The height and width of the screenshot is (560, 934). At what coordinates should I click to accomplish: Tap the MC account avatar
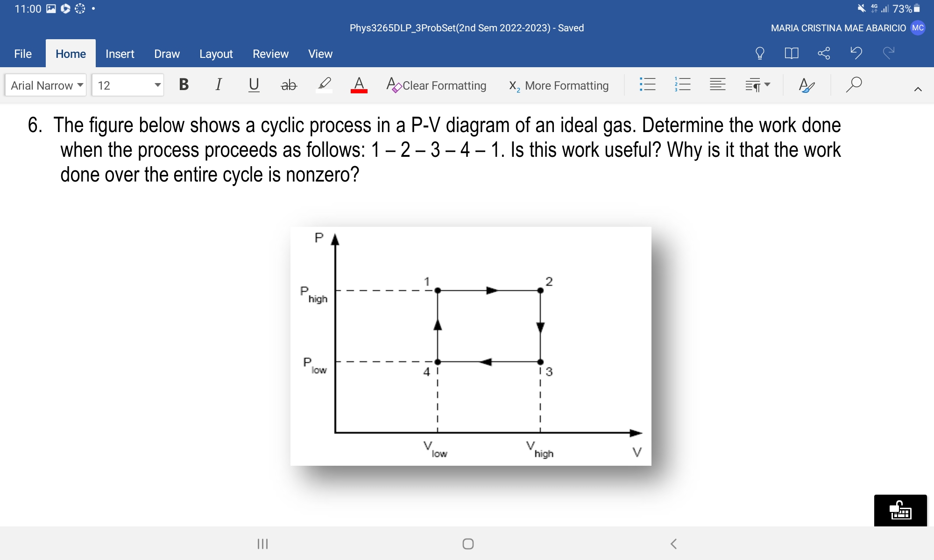[x=917, y=28]
